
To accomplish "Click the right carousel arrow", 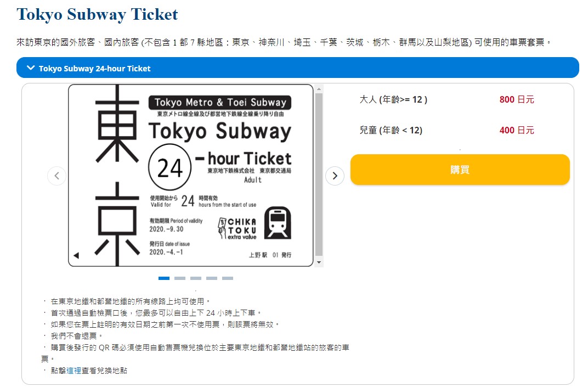I will (335, 176).
